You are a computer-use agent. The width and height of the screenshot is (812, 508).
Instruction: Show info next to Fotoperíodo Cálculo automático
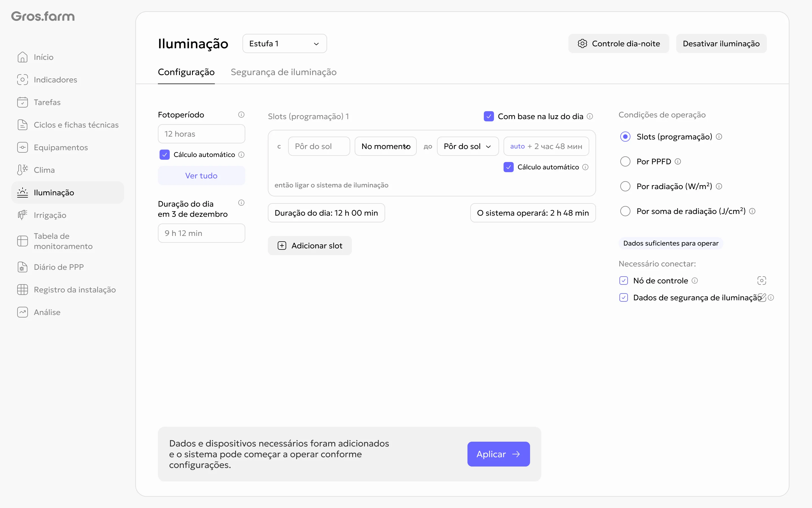[x=241, y=155]
